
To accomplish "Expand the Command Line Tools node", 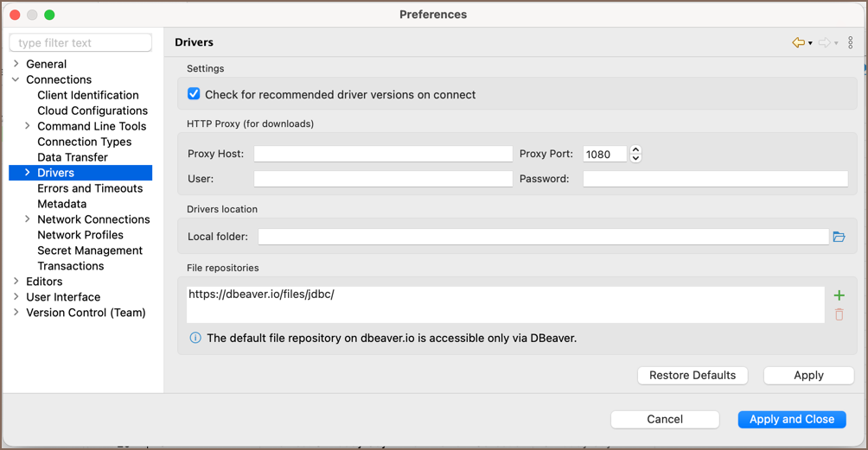I will tap(28, 126).
